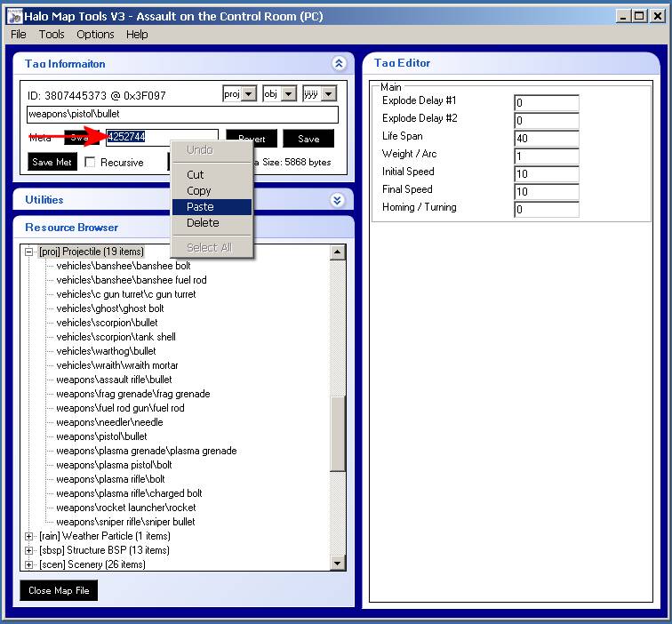Select weapons\assault rifle\bullet
This screenshot has width=672, height=624.
(x=114, y=380)
